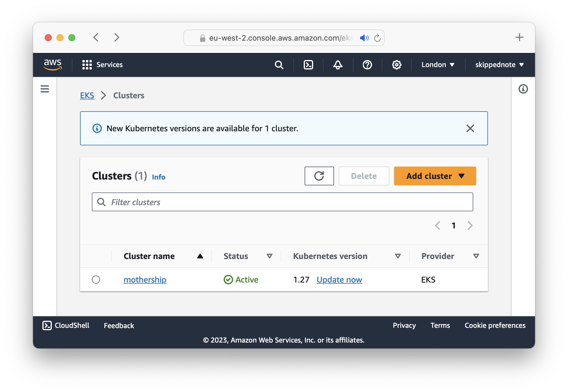Screen dimensions: 568x392
Task: Click the breadcrumb chevron separator
Action: (x=103, y=95)
